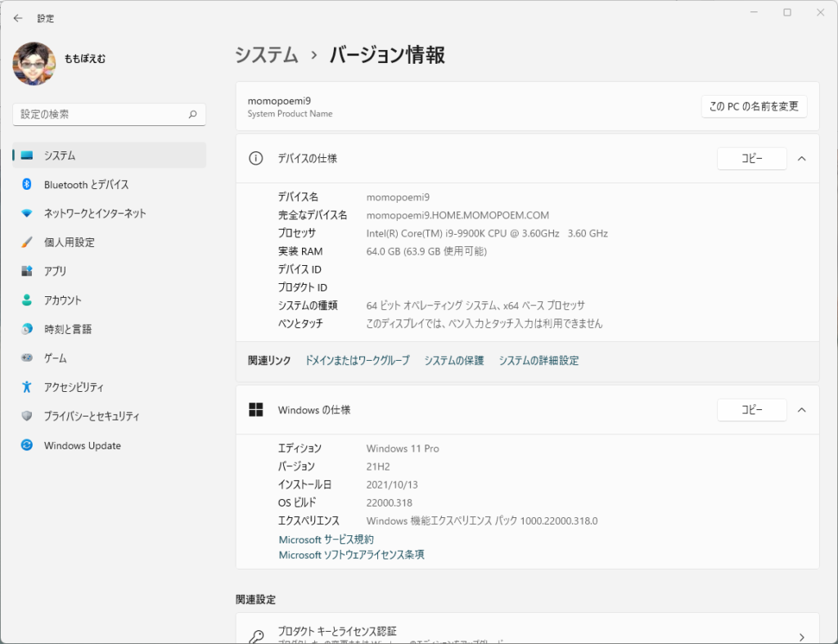838x644 pixels.
Task: Open アクセシビリティ settings
Action: 74,387
